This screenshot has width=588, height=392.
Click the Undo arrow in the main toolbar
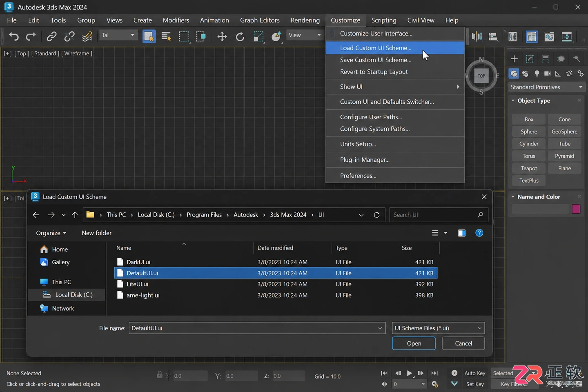coord(13,36)
